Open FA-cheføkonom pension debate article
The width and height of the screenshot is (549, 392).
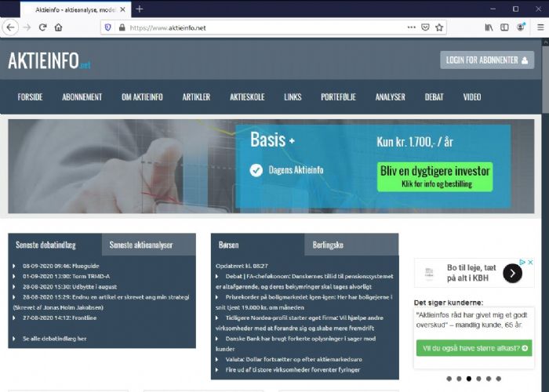304,281
